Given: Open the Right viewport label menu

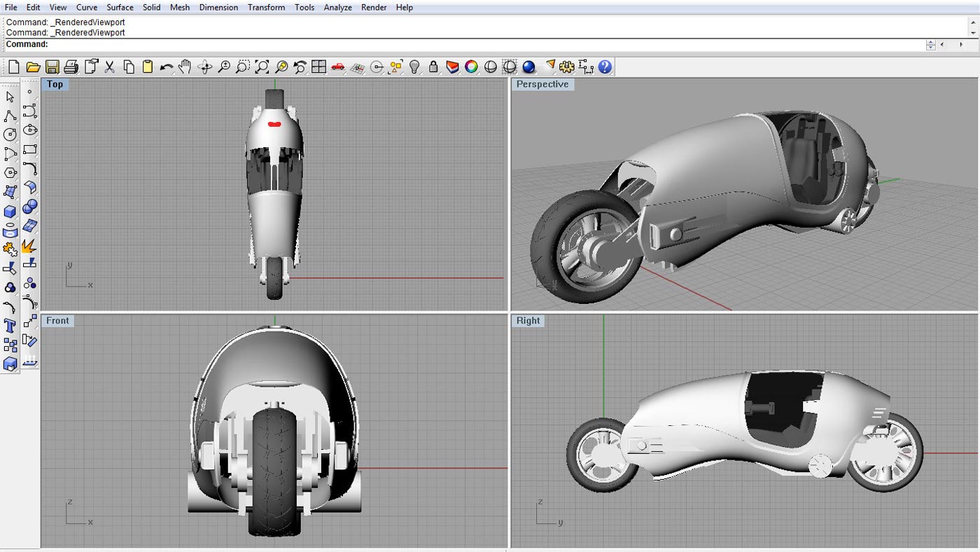Looking at the screenshot, I should coord(528,321).
